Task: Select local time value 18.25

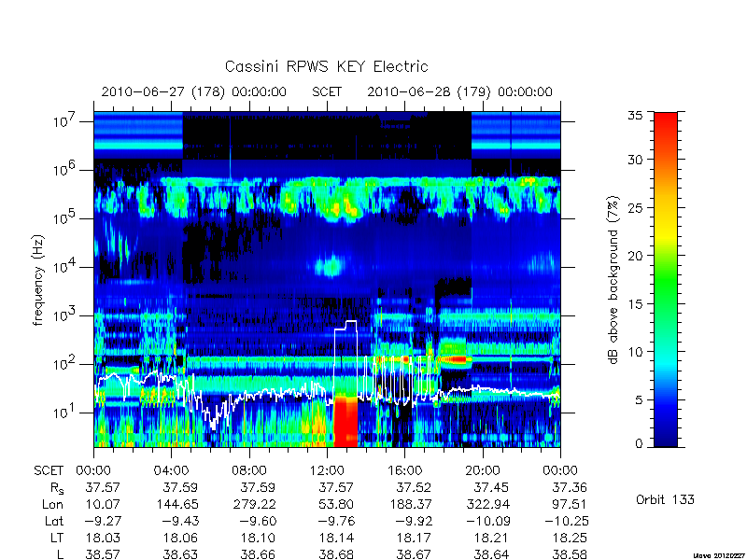Action: point(570,539)
